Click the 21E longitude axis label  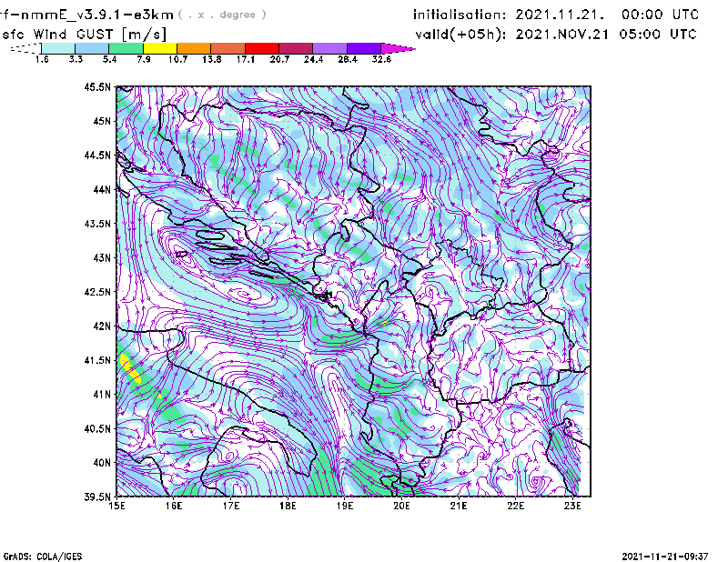(459, 506)
